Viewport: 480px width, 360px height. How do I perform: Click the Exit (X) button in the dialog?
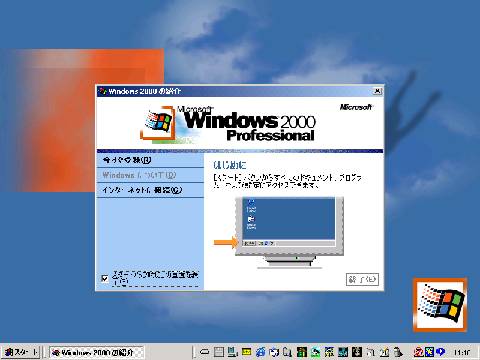[x=362, y=279]
